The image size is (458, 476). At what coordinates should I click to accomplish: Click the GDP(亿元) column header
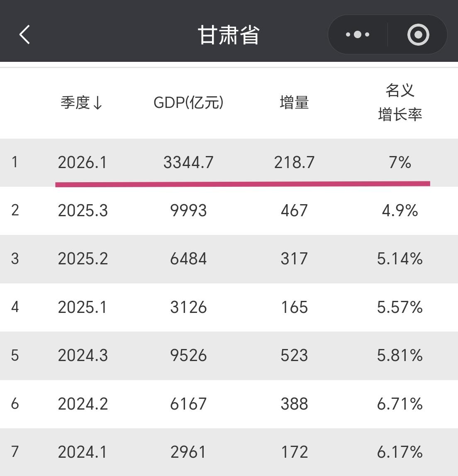189,103
